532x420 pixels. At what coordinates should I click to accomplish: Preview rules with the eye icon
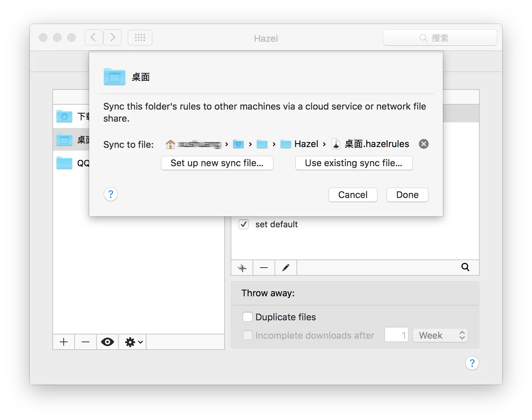click(108, 342)
